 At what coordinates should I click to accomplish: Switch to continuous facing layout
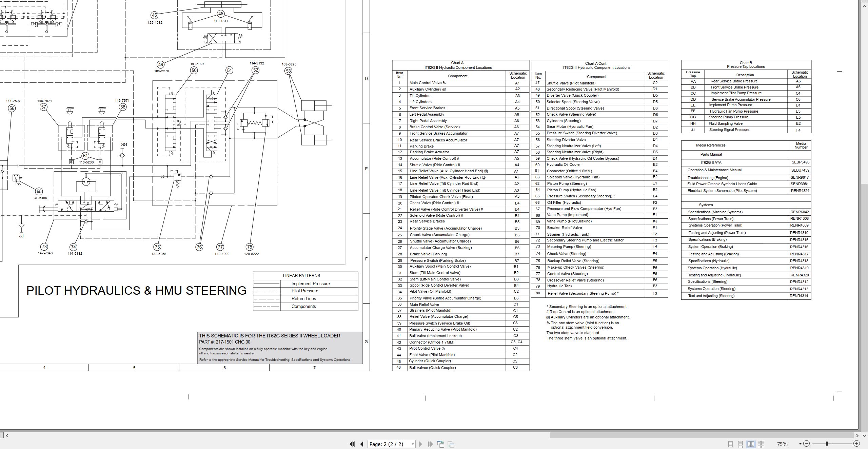(x=761, y=444)
